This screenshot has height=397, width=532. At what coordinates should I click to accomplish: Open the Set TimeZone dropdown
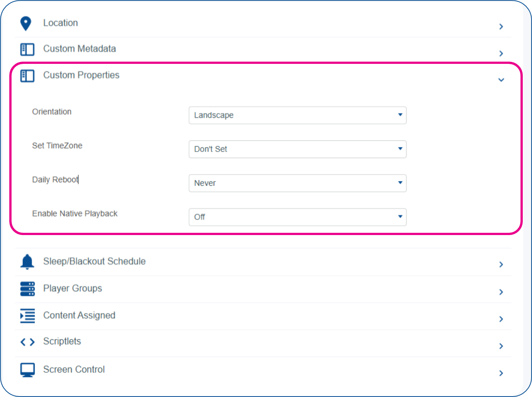[298, 149]
